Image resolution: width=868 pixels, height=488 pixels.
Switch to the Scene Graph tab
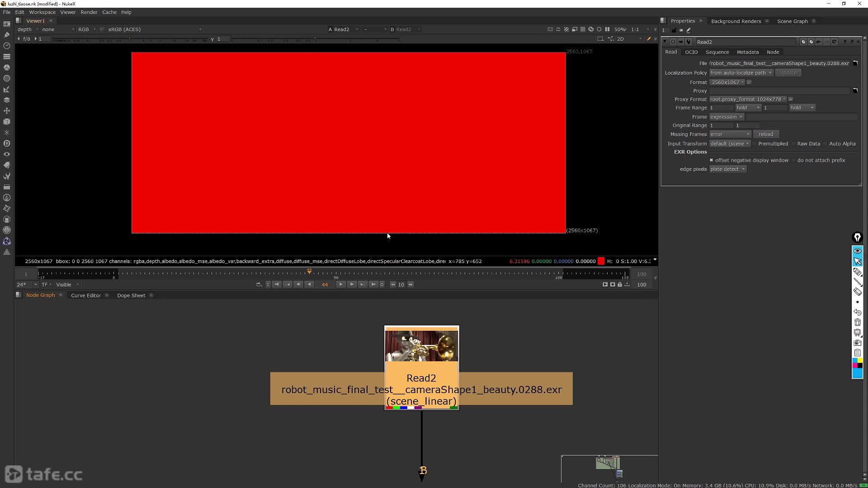pos(793,21)
